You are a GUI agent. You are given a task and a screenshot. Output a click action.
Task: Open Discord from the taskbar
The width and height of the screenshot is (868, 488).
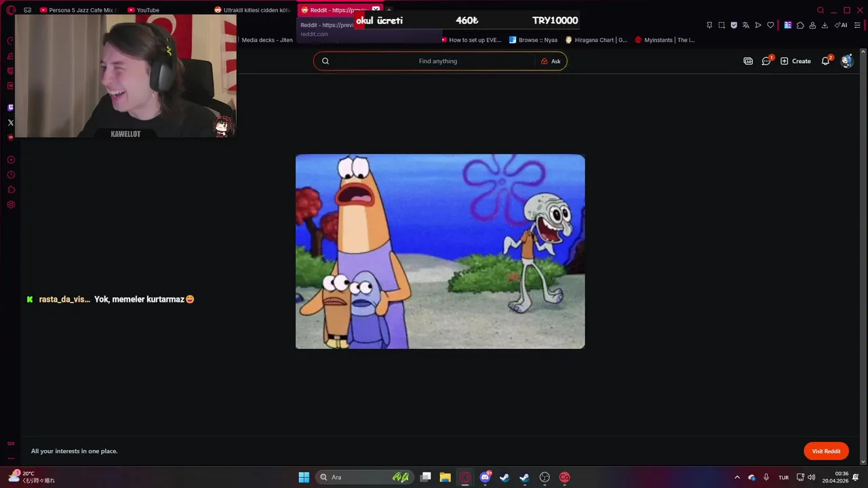pyautogui.click(x=485, y=477)
